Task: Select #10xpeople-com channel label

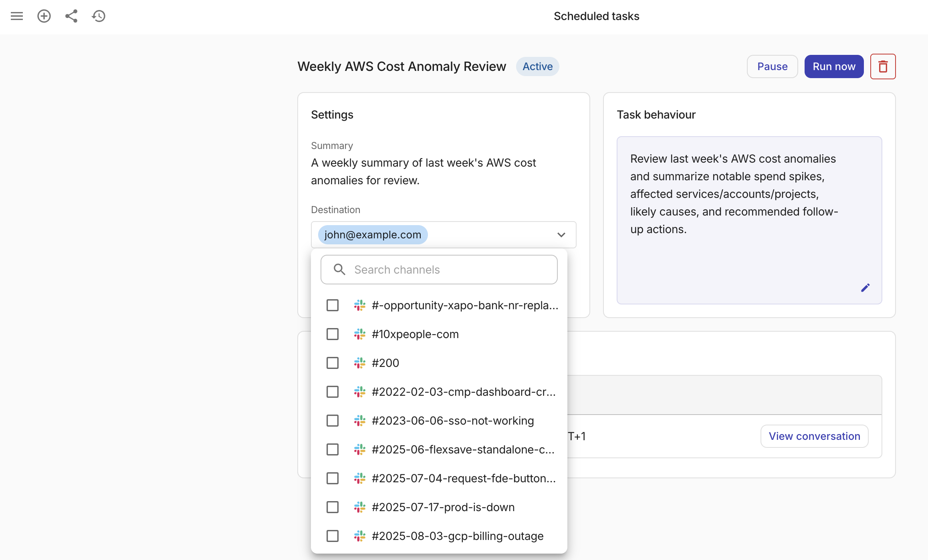Action: pos(415,334)
